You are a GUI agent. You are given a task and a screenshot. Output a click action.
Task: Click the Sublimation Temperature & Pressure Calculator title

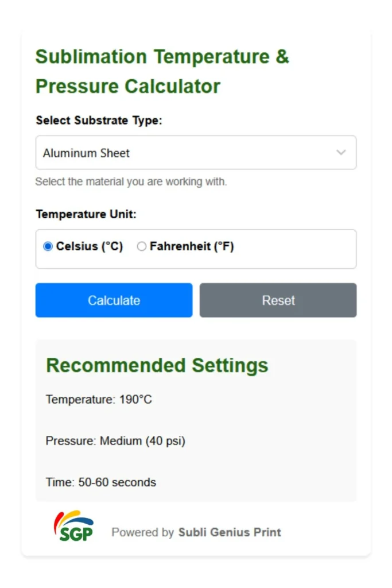[162, 72]
